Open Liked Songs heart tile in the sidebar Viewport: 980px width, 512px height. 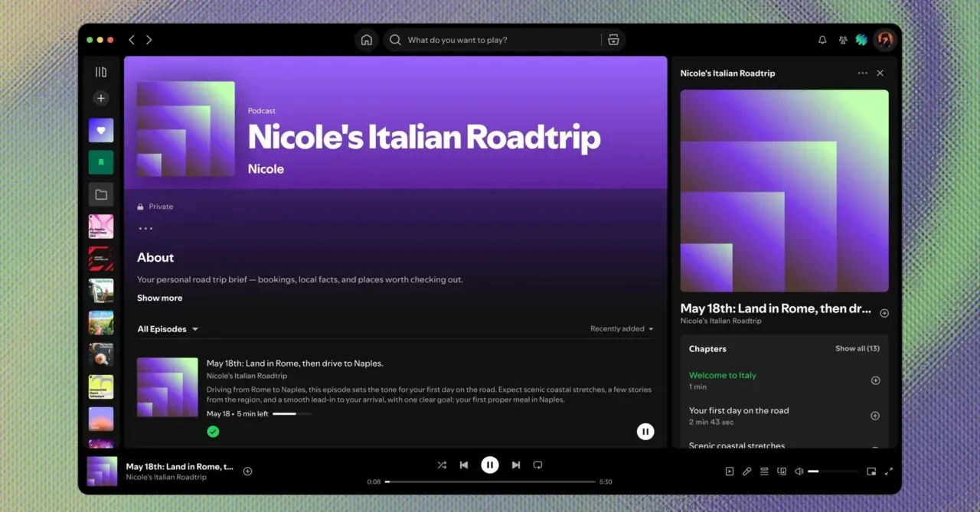tap(101, 130)
